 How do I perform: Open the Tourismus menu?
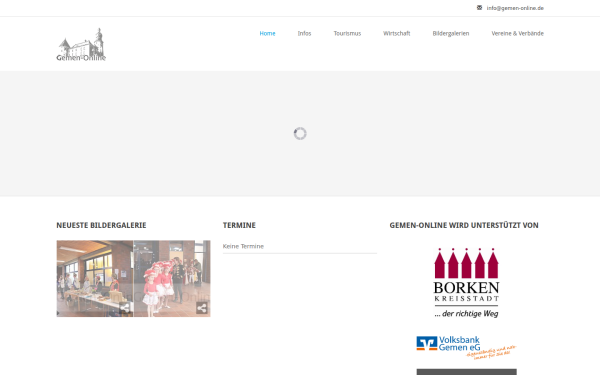point(347,33)
